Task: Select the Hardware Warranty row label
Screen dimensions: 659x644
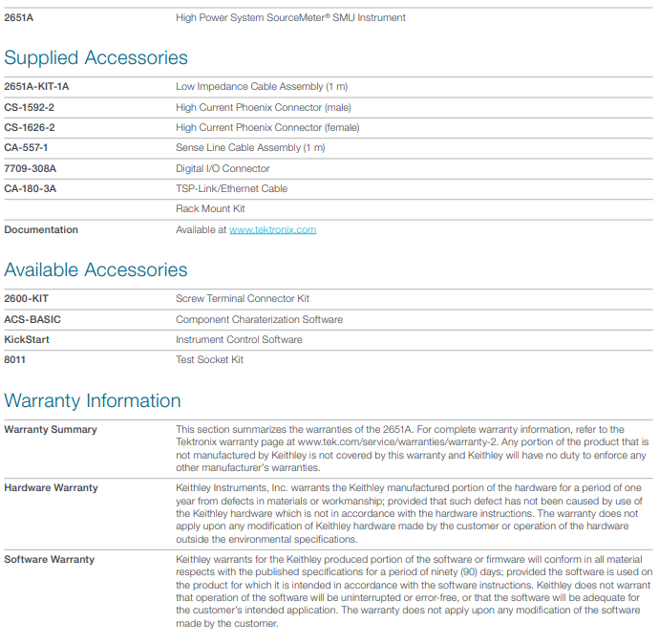Action: 51,488
